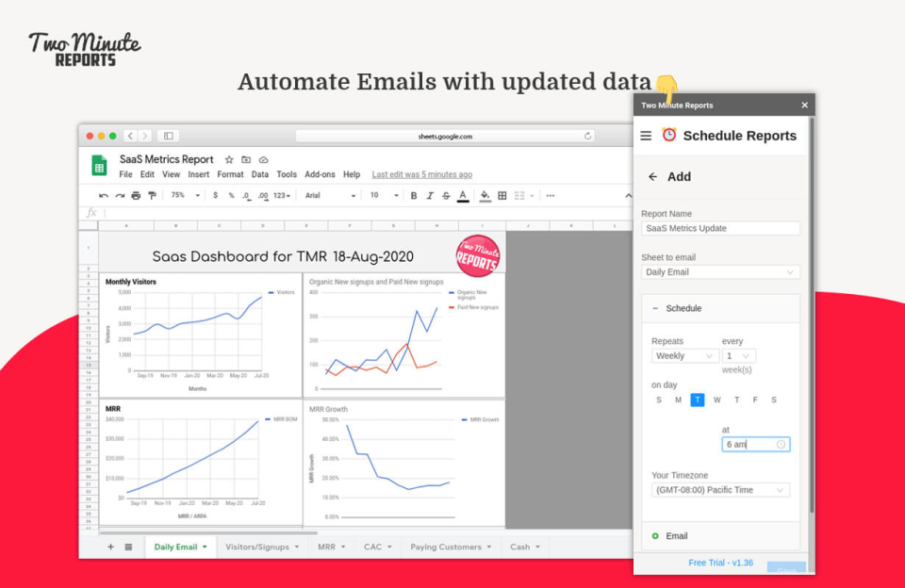Click the Report Name input field
Viewport: 905px width, 588px height.
click(x=720, y=228)
